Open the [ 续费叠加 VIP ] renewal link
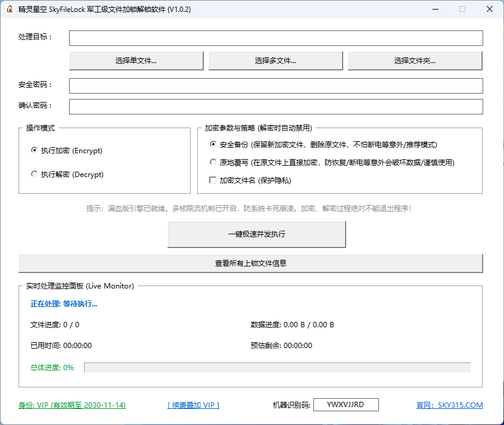504x425 pixels. pyautogui.click(x=193, y=405)
